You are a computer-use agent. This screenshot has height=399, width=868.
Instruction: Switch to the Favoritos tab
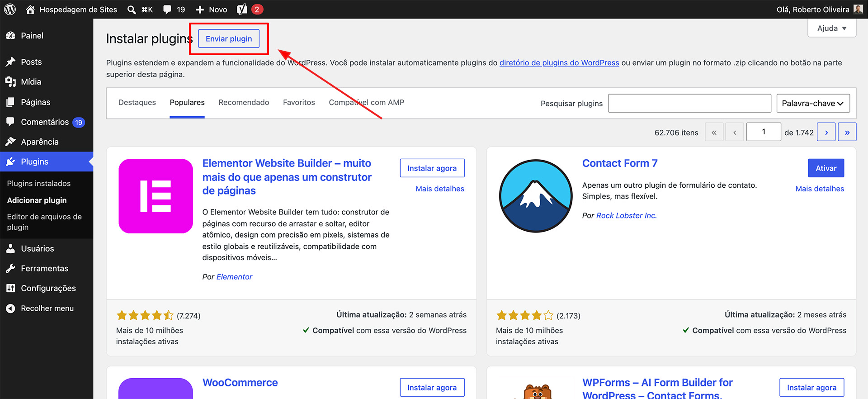[299, 103]
